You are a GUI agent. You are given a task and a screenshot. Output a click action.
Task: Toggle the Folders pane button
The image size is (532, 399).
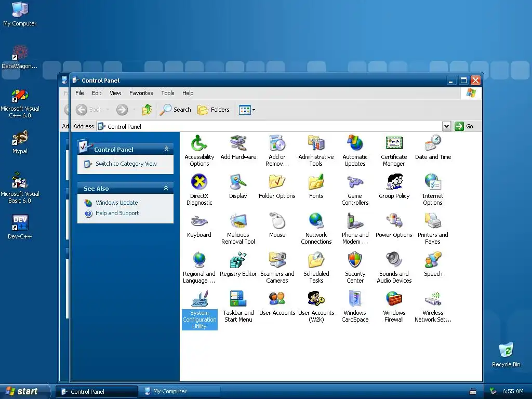click(x=214, y=110)
